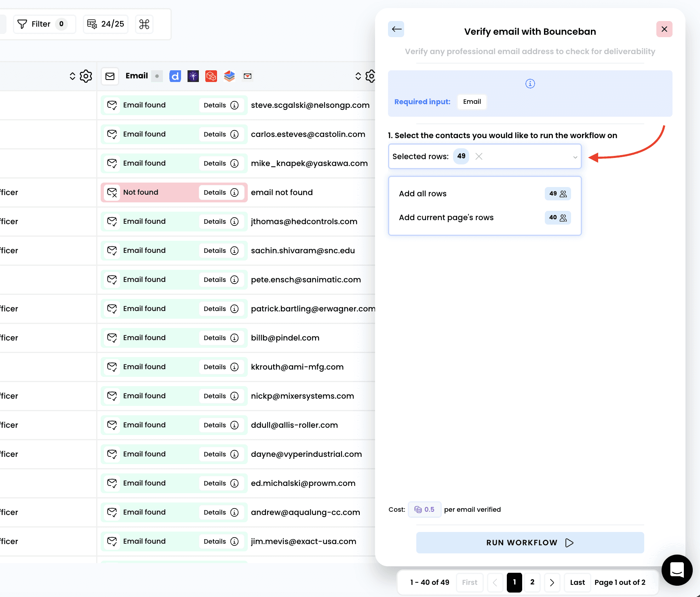This screenshot has width=700, height=597.
Task: Click the dark starburst provider icon
Action: tap(193, 76)
